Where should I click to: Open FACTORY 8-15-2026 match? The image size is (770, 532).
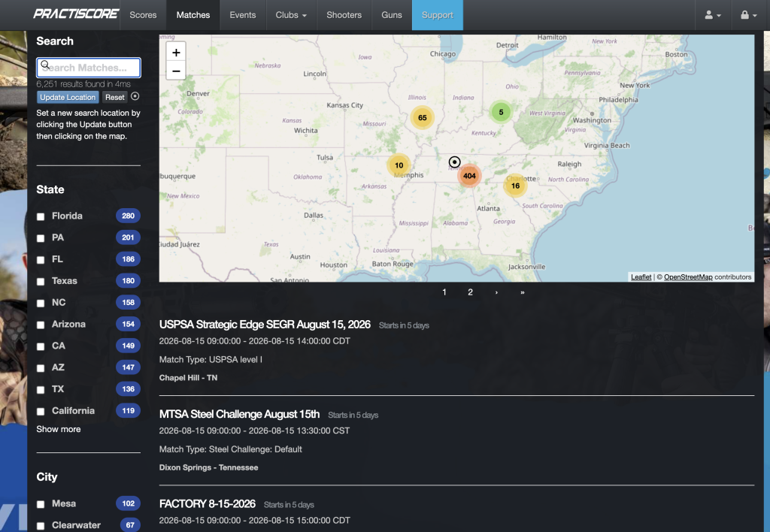coord(208,504)
